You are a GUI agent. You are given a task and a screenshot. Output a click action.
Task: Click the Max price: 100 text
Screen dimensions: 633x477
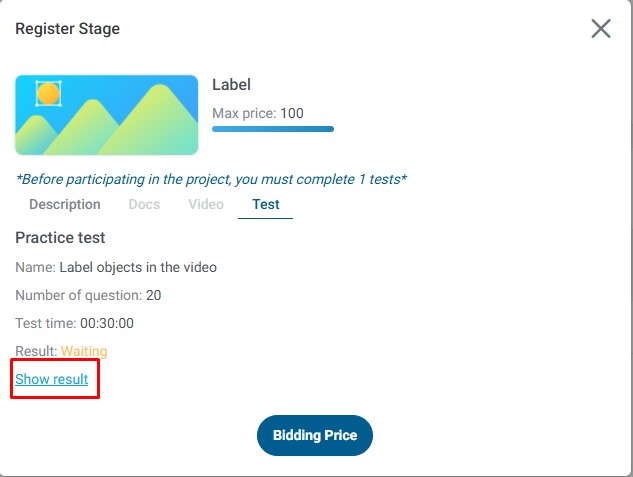(258, 113)
